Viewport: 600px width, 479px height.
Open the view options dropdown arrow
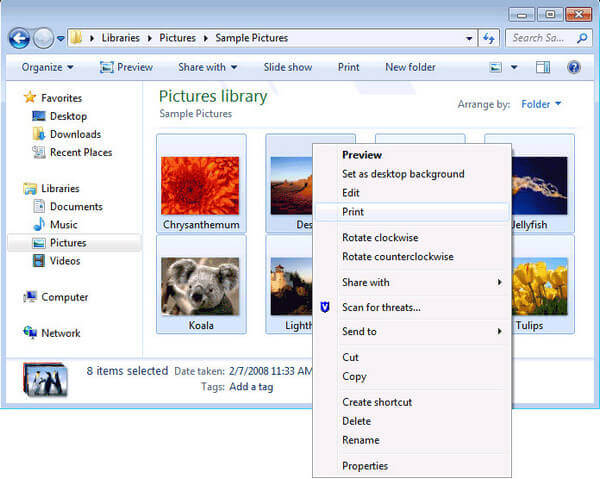tap(514, 68)
